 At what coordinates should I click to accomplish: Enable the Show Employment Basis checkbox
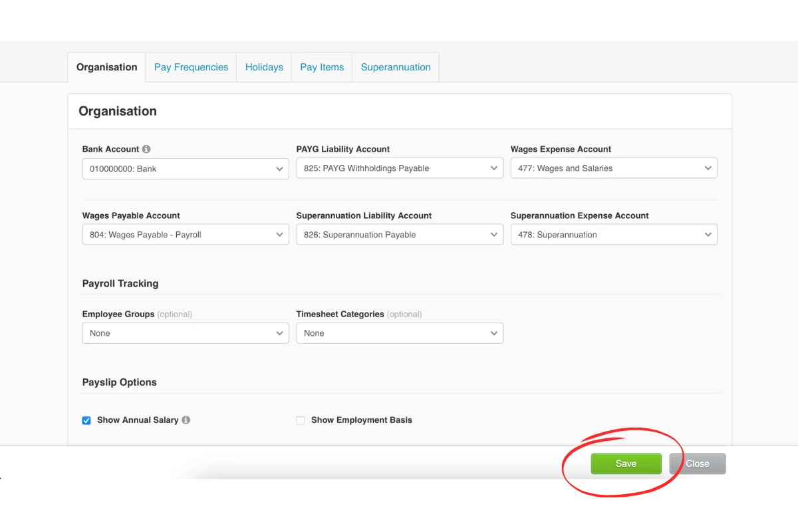coord(301,420)
